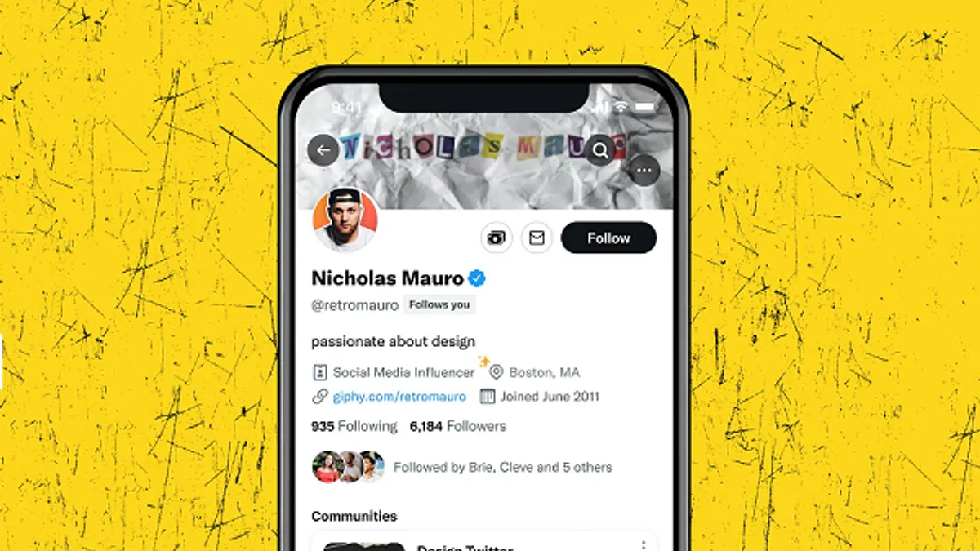Click the Joined June 2011 calendar icon
This screenshot has width=980, height=551.
488,397
